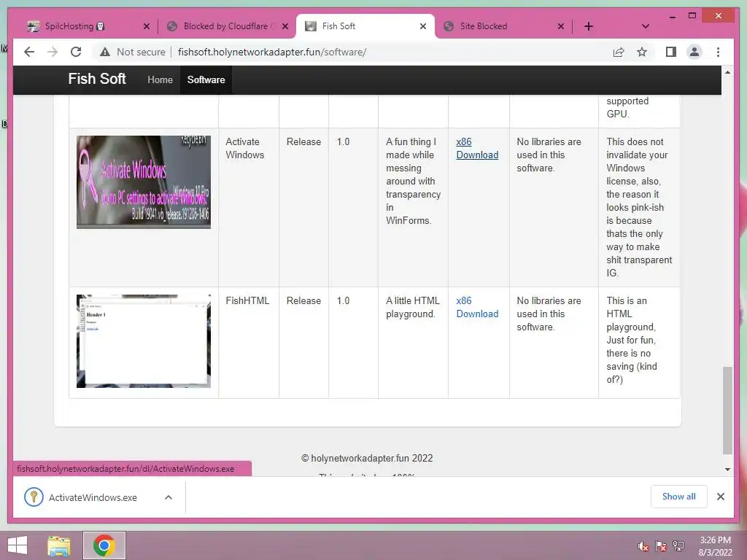The height and width of the screenshot is (560, 747).
Task: Open the Activate Windows screenshot thumbnail
Action: coord(144,182)
